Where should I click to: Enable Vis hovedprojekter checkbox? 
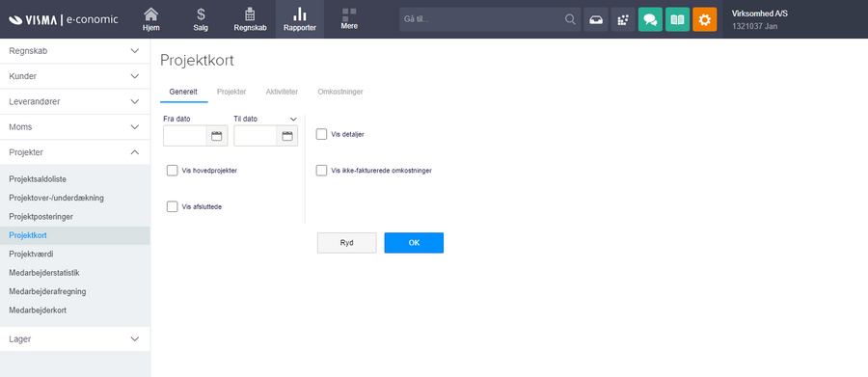coord(173,171)
